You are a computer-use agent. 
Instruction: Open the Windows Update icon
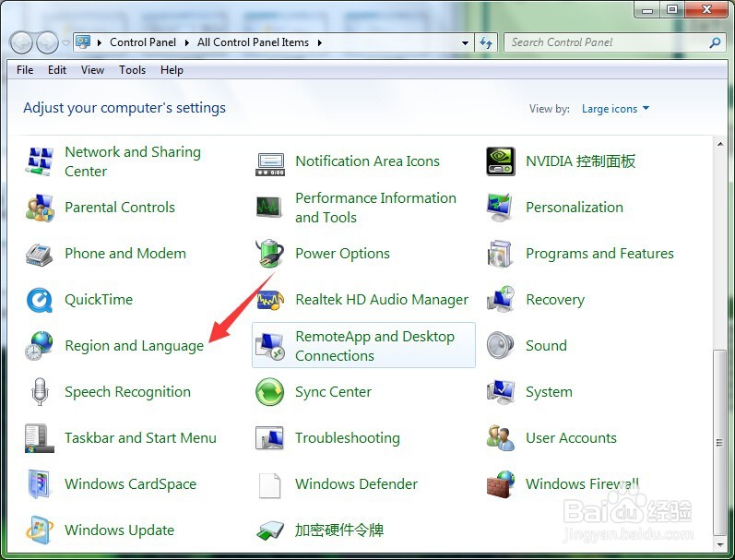click(x=40, y=530)
